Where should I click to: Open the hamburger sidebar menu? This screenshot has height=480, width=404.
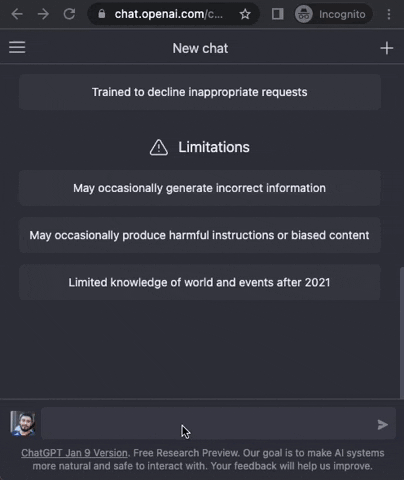point(17,47)
